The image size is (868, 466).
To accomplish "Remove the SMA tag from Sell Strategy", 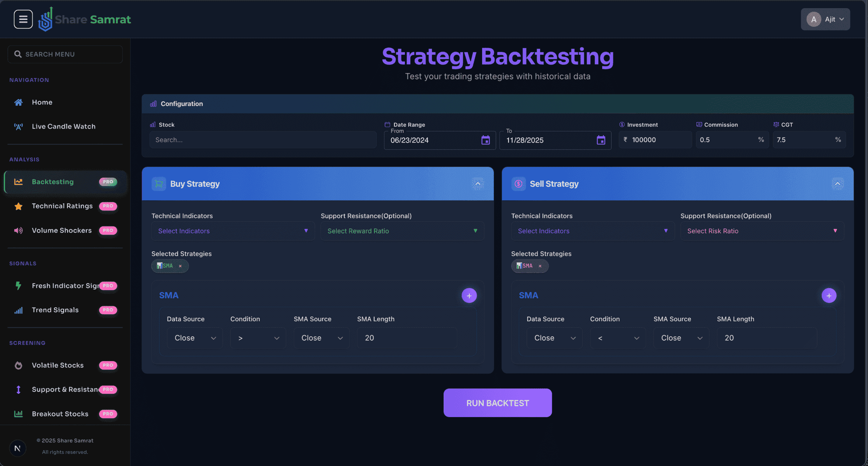I will tap(540, 266).
